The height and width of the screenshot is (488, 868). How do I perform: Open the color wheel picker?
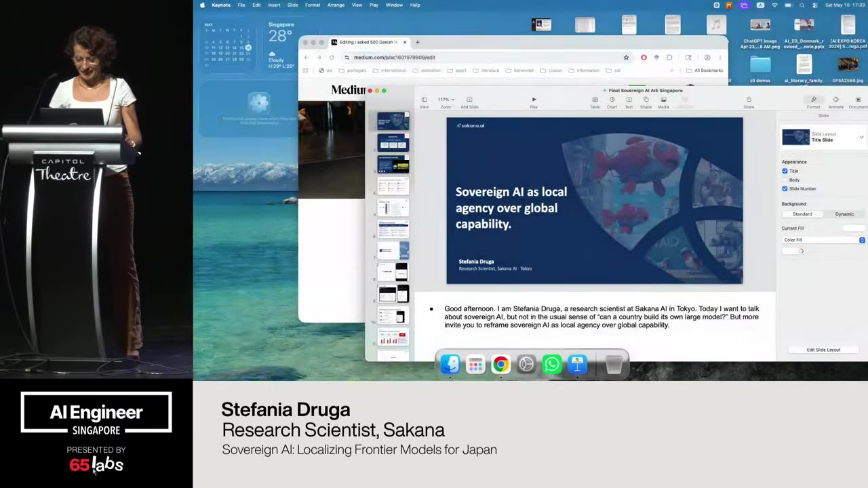pyautogui.click(x=801, y=251)
